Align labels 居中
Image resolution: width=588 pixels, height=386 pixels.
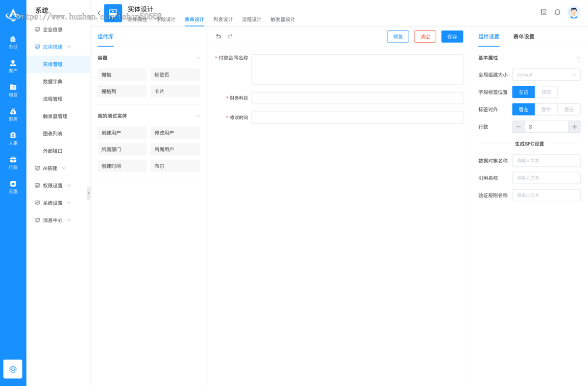pos(546,110)
